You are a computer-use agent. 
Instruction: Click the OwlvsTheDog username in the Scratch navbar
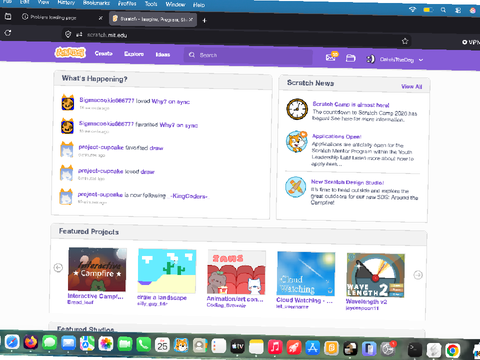point(397,60)
